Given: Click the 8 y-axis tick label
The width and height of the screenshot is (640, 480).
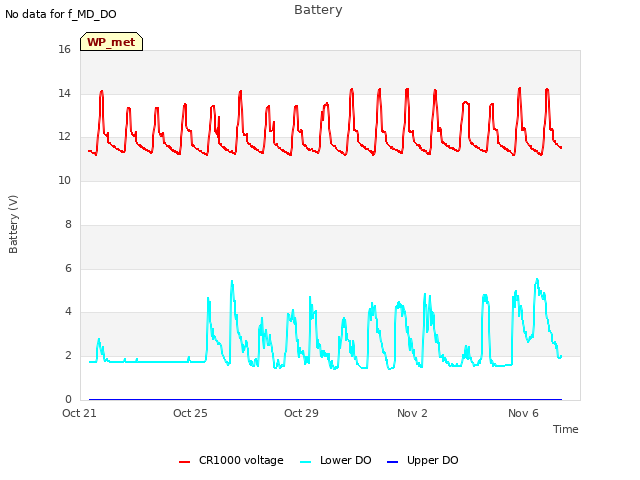Looking at the screenshot, I should (x=68, y=224).
